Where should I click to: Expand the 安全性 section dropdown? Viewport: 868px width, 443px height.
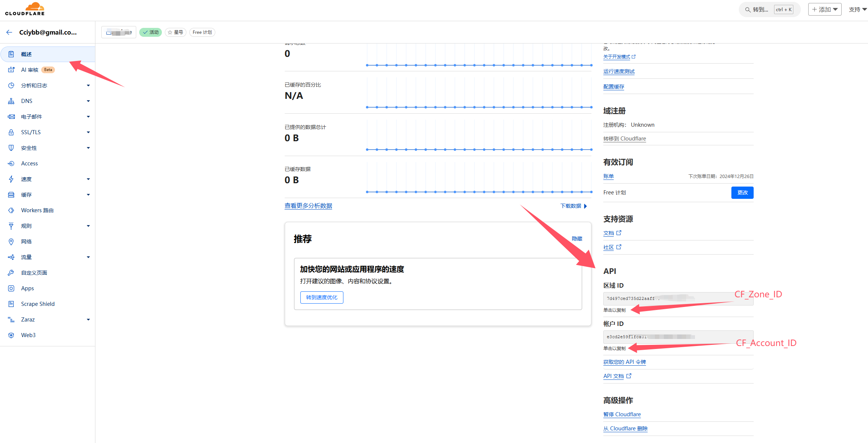pyautogui.click(x=88, y=148)
